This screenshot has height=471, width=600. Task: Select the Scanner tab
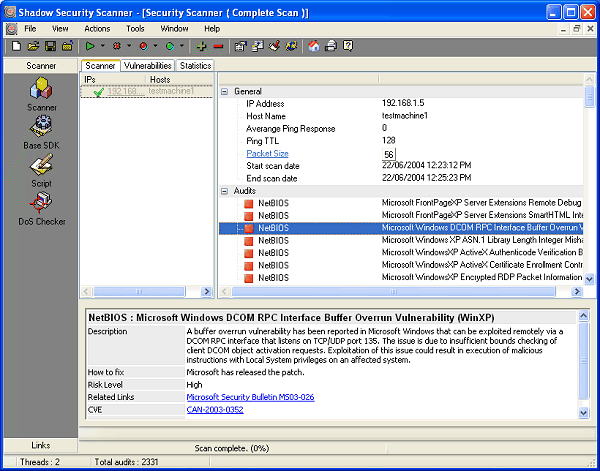(x=100, y=66)
